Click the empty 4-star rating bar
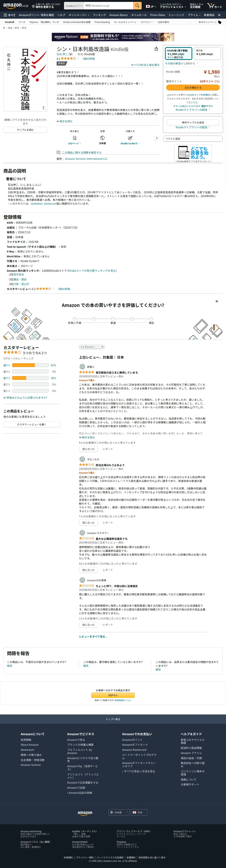The height and width of the screenshot is (868, 226). [x=30, y=372]
